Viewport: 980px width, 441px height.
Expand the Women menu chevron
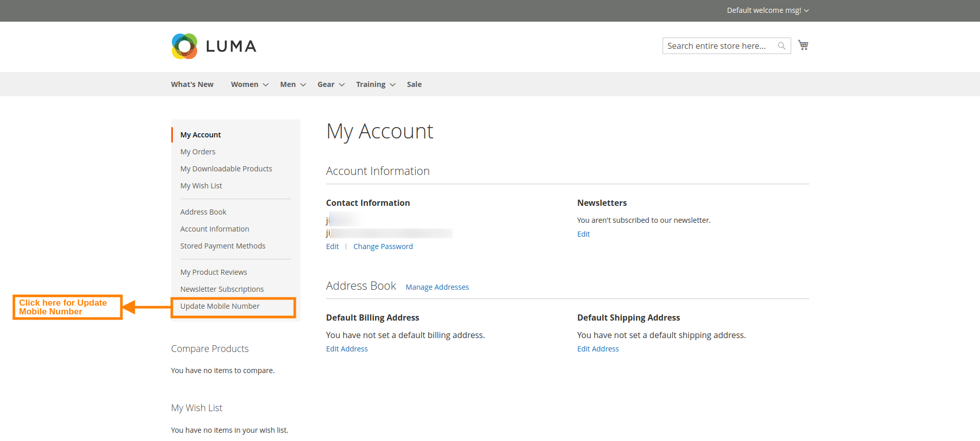point(265,85)
